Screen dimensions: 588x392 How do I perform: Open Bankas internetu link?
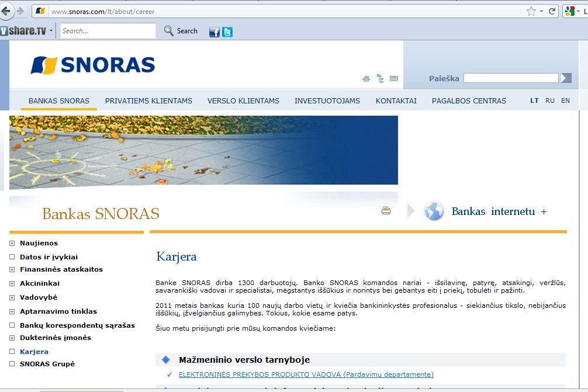tap(493, 211)
